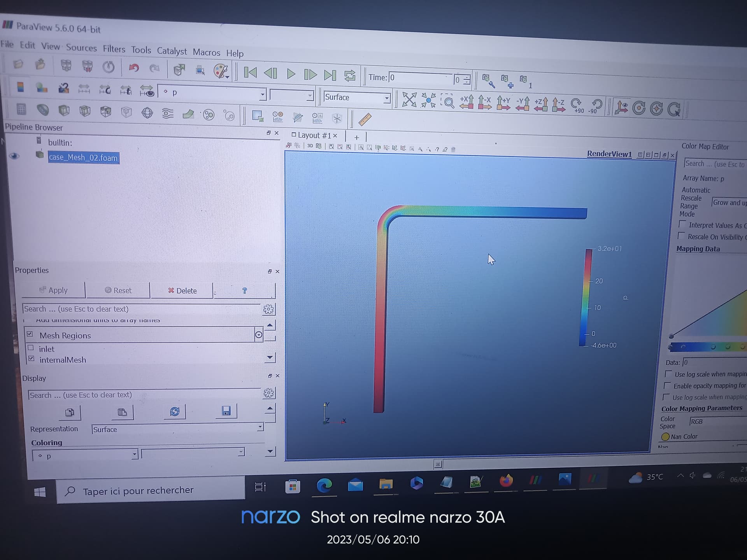Click Zoom to box icon
747x560 pixels.
(447, 101)
